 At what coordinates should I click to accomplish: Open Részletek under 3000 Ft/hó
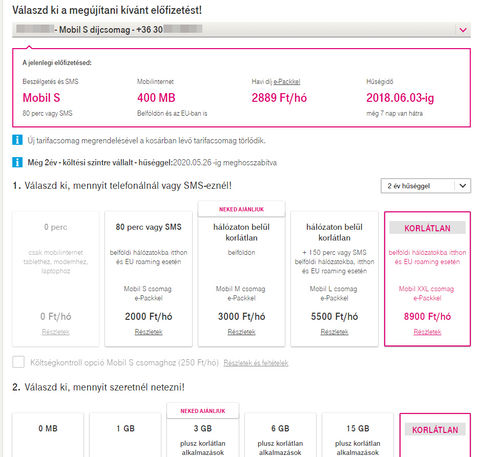[241, 332]
